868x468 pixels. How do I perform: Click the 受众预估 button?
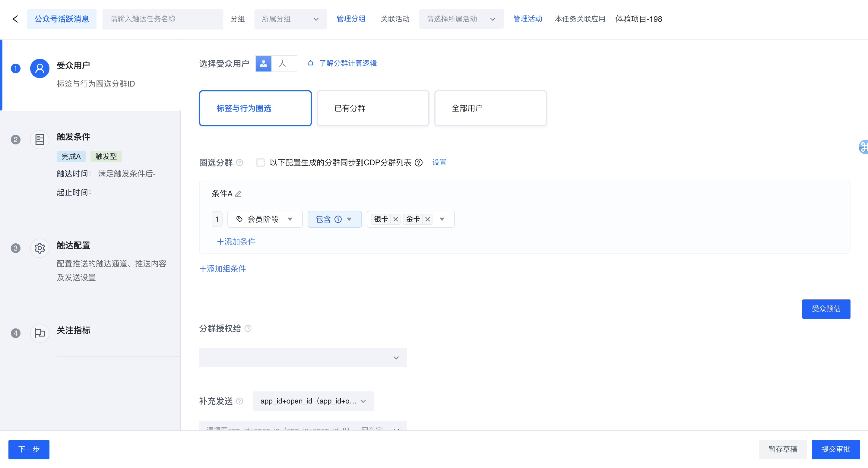pos(825,308)
